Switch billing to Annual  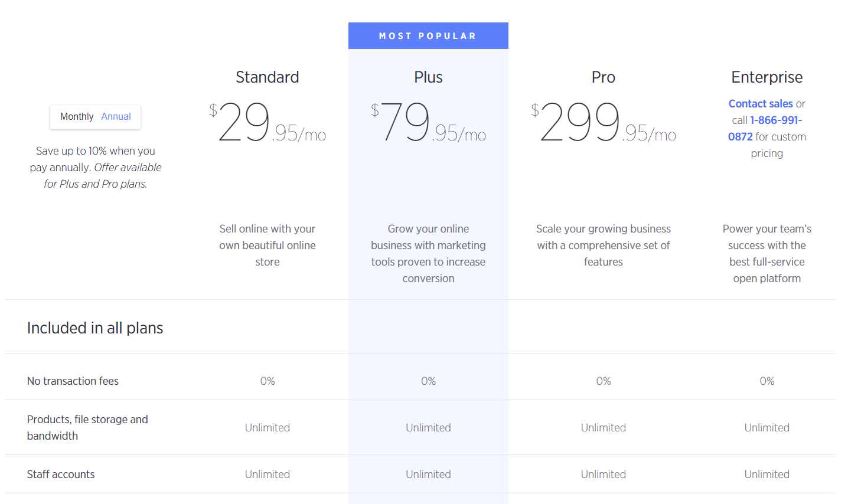tap(116, 117)
